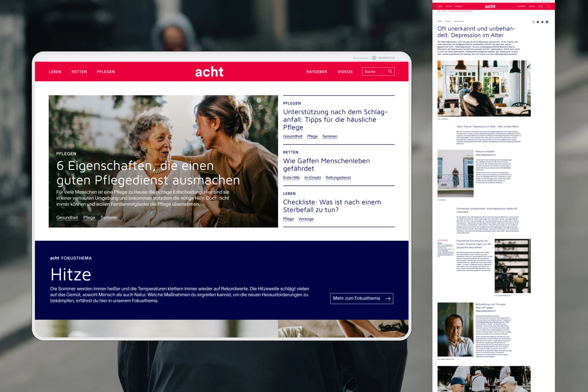
Task: Click the search magnifier in the red header
Action: click(x=390, y=71)
